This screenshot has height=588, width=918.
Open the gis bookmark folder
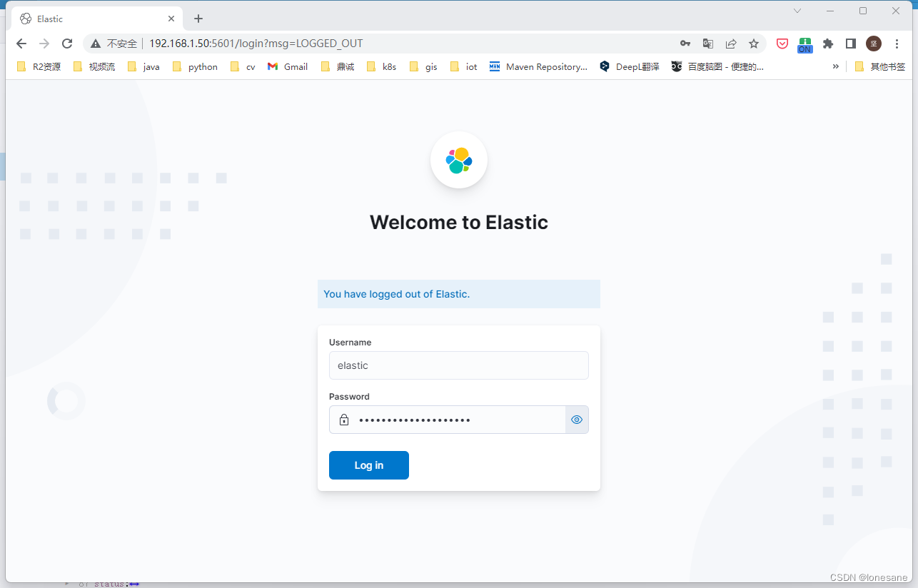point(423,66)
